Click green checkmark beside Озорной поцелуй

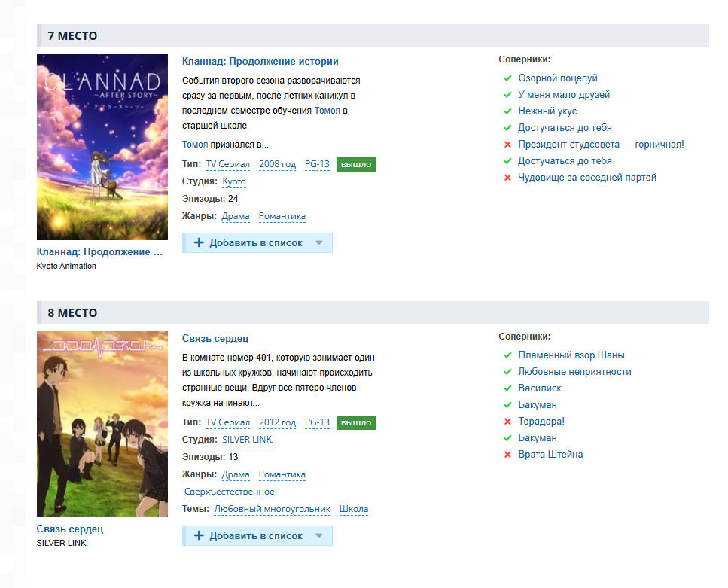click(x=507, y=78)
